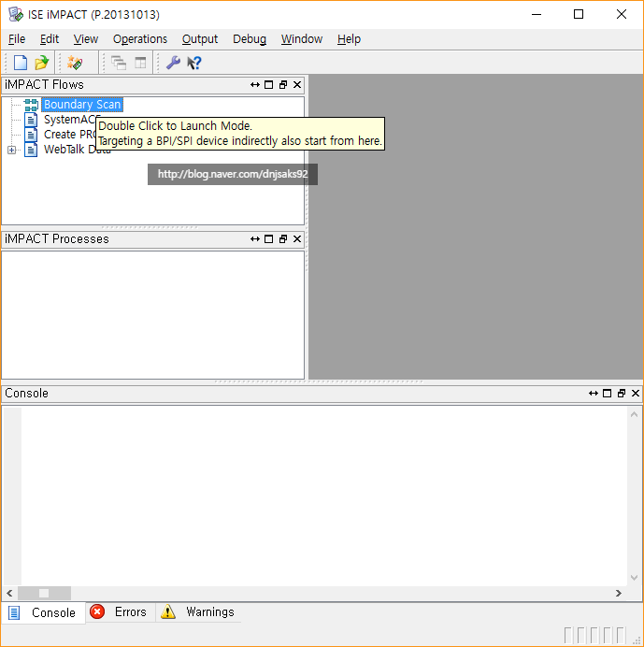Click the console horizontal scrollbar thumb
This screenshot has width=644, height=647.
44,594
